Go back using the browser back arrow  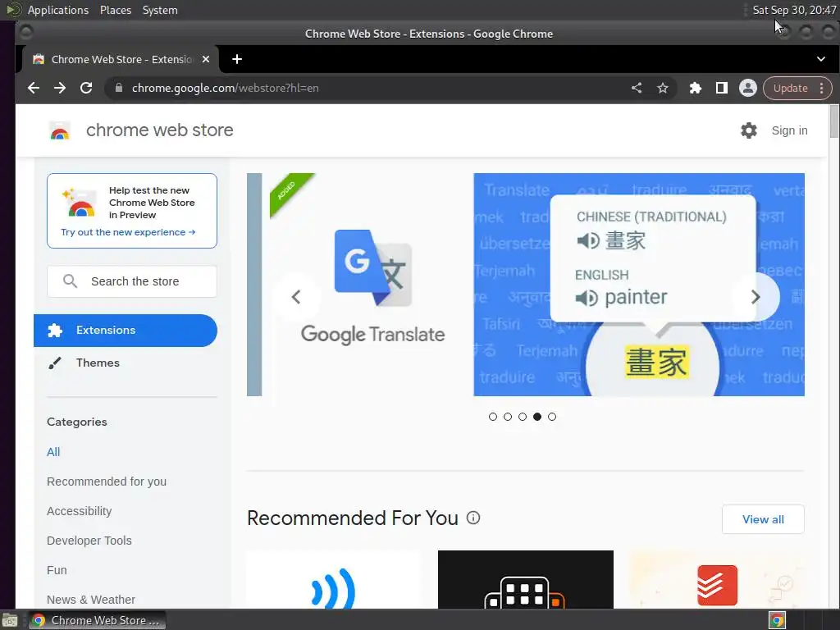click(x=33, y=88)
